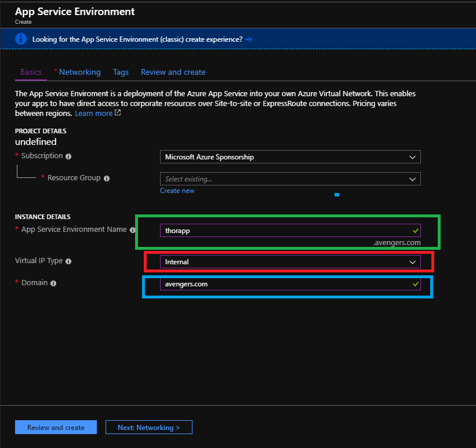Click the Subscription label

pos(42,156)
